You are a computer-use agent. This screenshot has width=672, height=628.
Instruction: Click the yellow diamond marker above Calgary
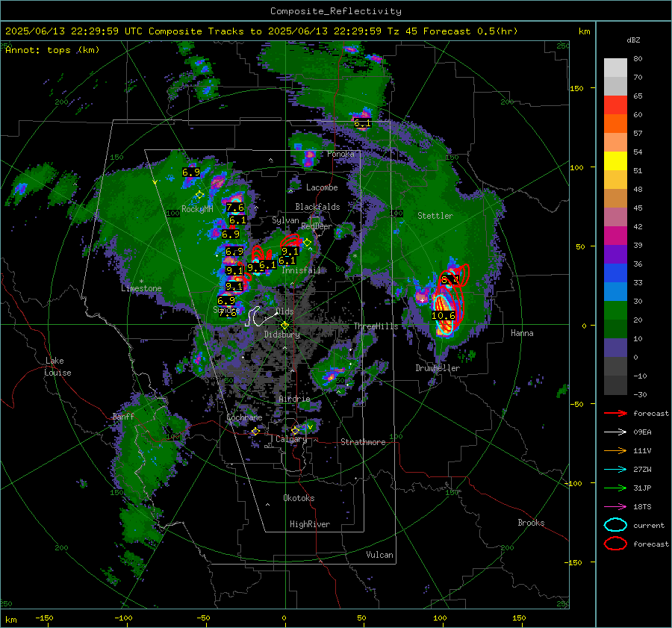tap(295, 430)
